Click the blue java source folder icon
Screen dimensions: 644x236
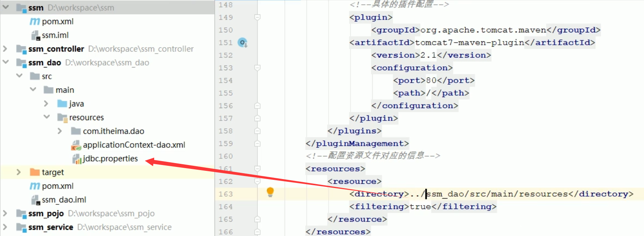pos(62,103)
